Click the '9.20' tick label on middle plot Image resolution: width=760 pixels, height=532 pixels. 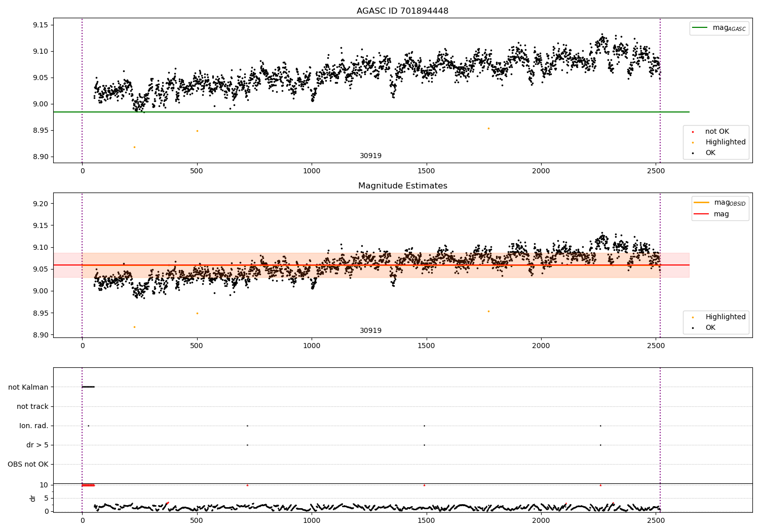(40, 204)
